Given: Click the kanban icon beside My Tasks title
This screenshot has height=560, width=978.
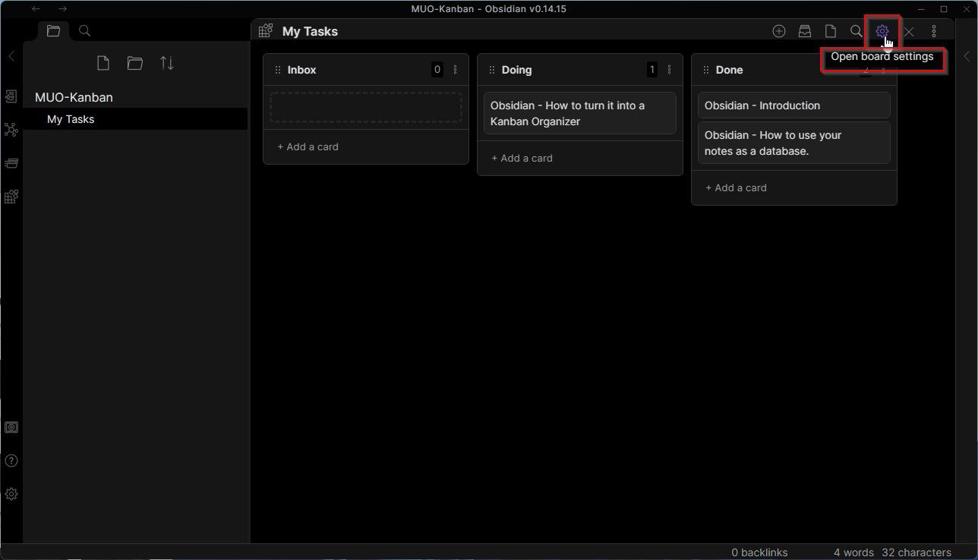Looking at the screenshot, I should [x=266, y=31].
